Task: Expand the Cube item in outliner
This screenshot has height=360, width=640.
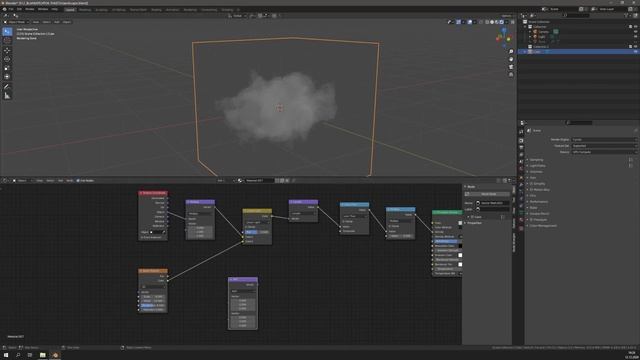Action: pyautogui.click(x=525, y=52)
